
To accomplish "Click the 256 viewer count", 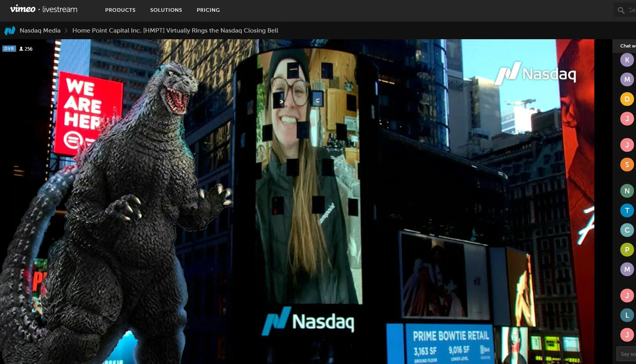I will tap(26, 49).
